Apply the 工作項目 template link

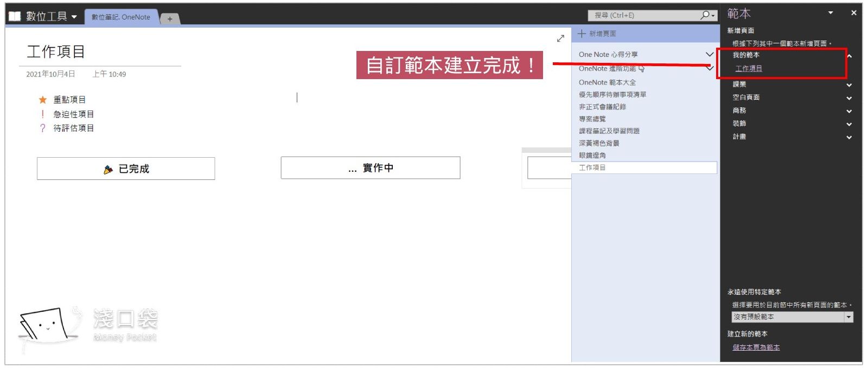click(749, 68)
